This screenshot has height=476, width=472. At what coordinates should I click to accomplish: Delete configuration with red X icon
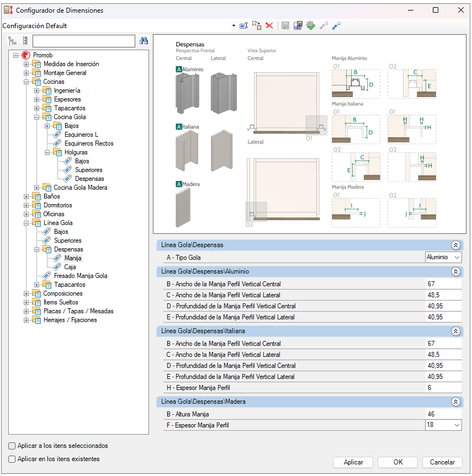(269, 26)
